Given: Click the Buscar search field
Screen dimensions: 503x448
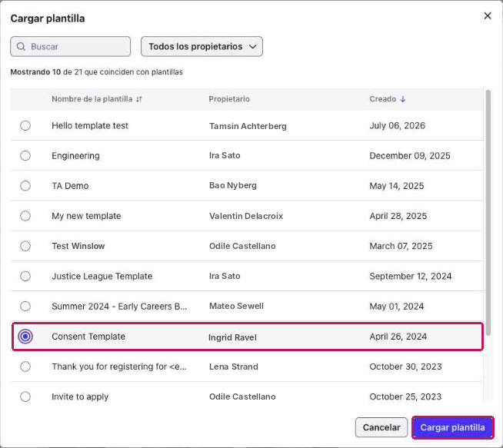Looking at the screenshot, I should pyautogui.click(x=70, y=46).
